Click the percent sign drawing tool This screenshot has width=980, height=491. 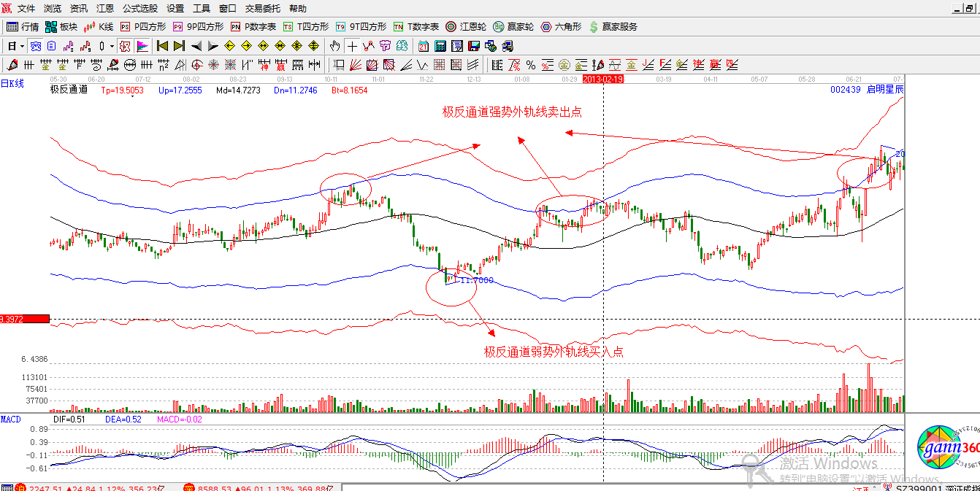point(530,65)
